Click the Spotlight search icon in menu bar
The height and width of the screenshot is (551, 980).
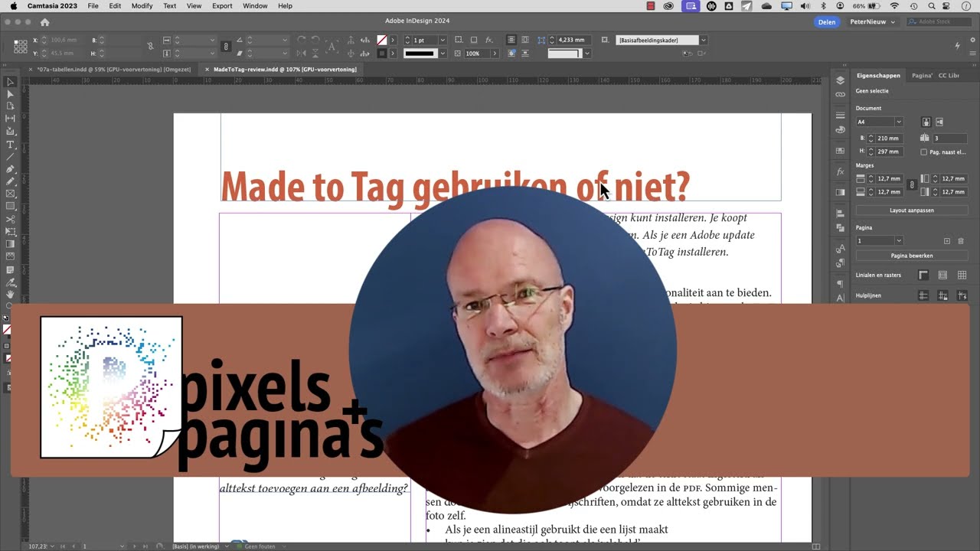click(931, 6)
